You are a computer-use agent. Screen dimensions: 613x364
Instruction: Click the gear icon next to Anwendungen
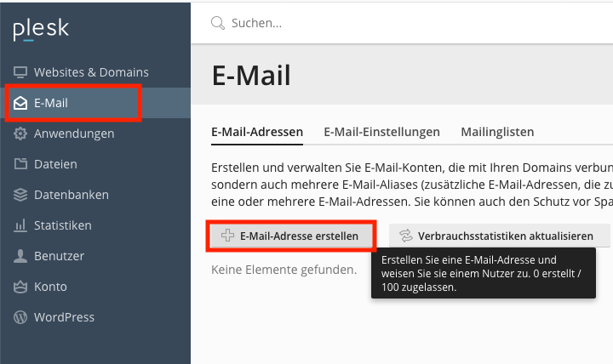(20, 134)
